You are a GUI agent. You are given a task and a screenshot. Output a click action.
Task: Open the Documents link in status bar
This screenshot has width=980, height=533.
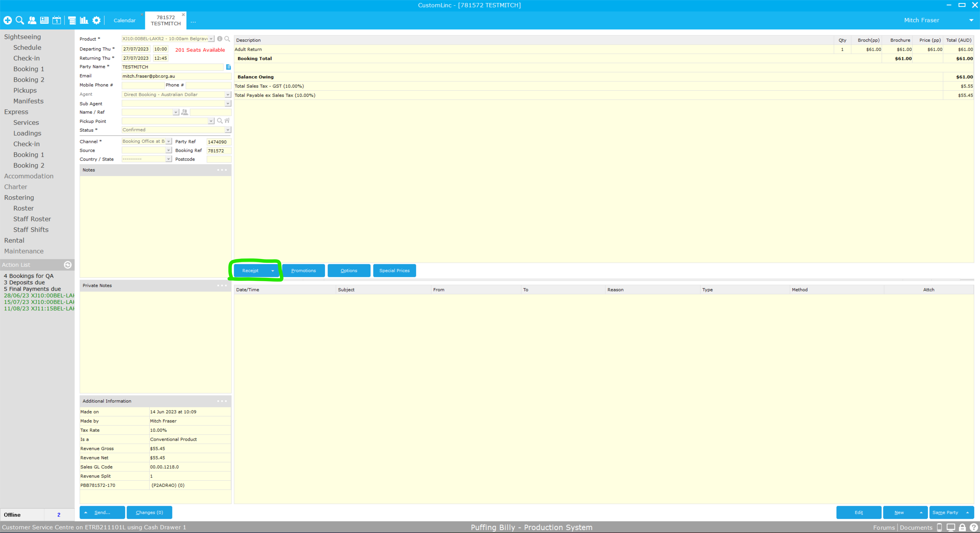916,528
